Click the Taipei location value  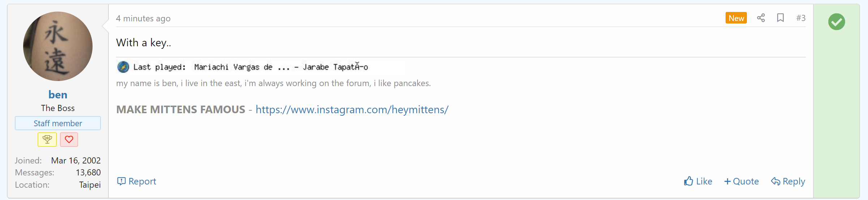pos(90,185)
